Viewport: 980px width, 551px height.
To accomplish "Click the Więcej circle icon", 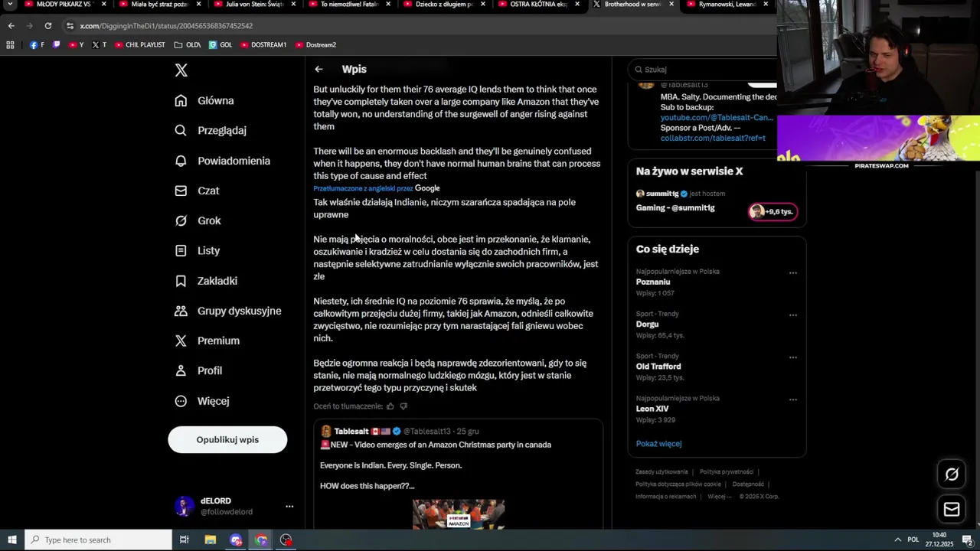I will click(x=181, y=401).
